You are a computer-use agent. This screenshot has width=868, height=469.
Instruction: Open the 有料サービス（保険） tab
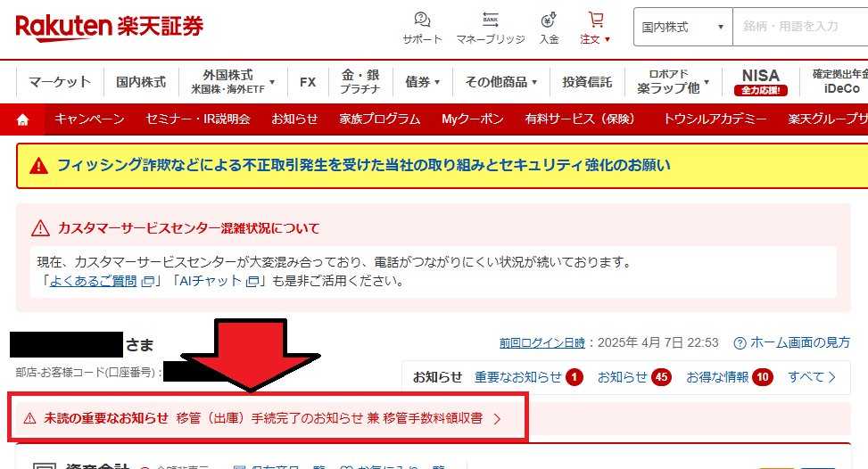(580, 119)
